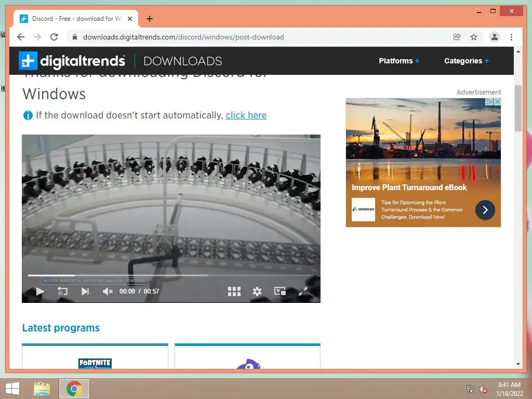
Task: Open a new browser tab
Action: pos(150,19)
